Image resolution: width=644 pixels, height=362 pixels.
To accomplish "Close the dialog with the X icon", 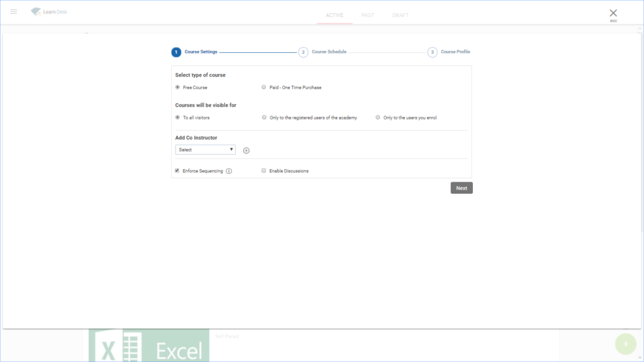I will tap(613, 13).
